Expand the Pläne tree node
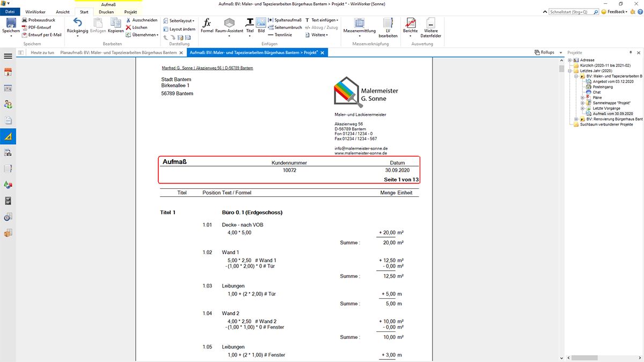 point(582,98)
